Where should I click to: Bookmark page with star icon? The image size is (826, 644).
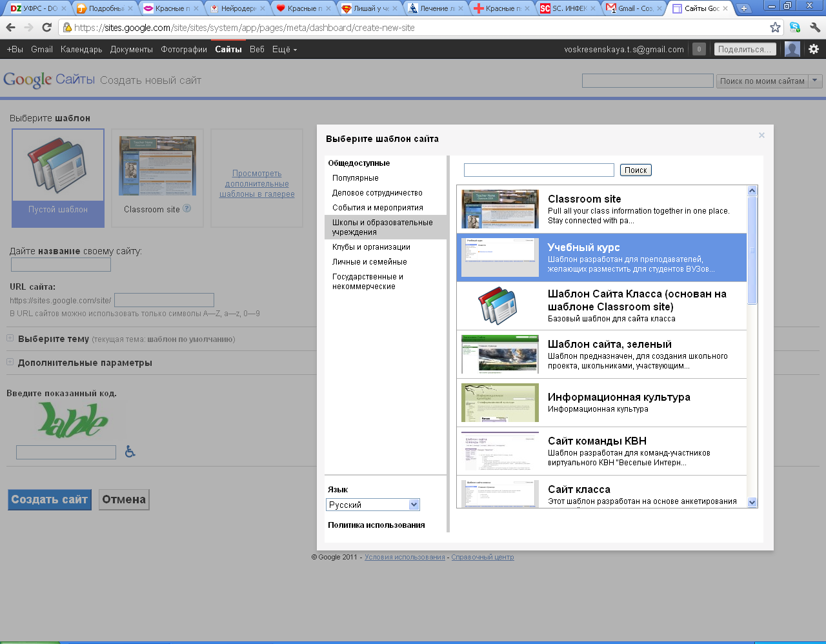[x=775, y=27]
